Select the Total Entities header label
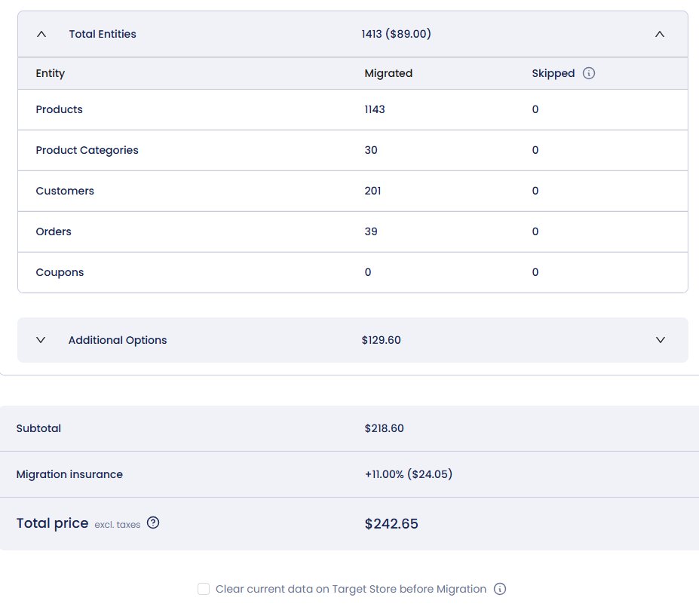Viewport: 699px width, 616px height. coord(103,34)
